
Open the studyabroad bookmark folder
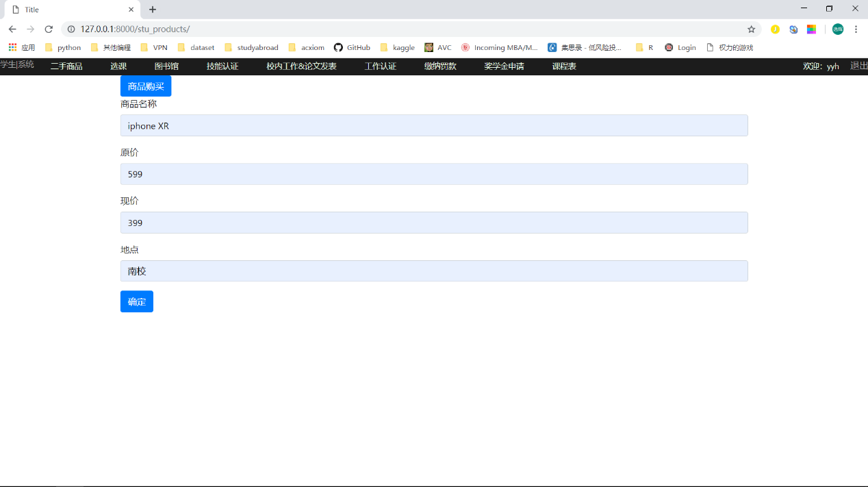tap(251, 47)
